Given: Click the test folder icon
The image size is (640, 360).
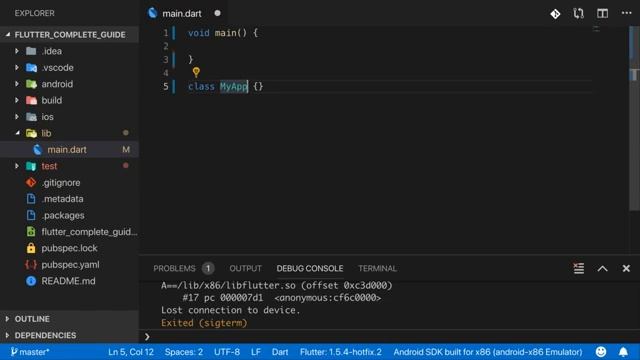Looking at the screenshot, I should click(x=31, y=166).
